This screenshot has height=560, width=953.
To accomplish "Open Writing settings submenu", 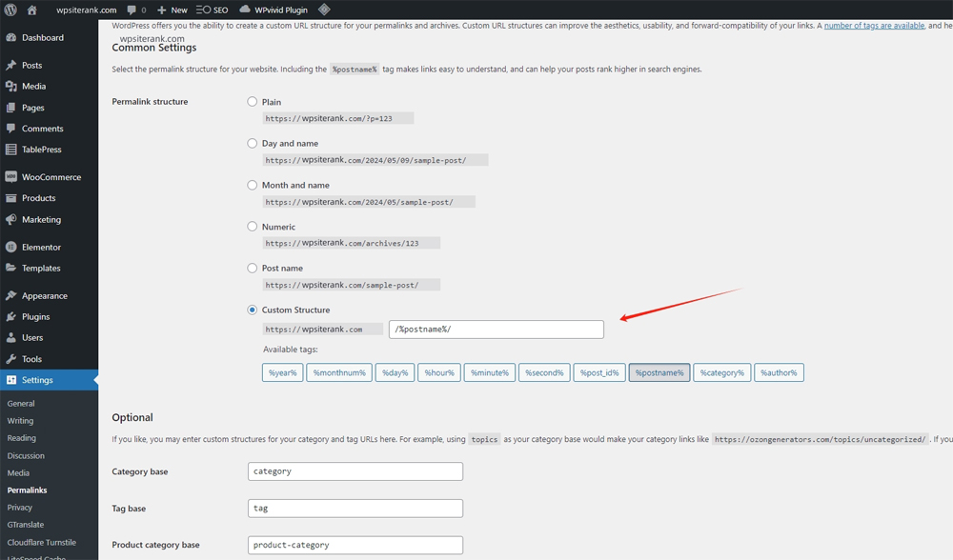I will pos(20,420).
